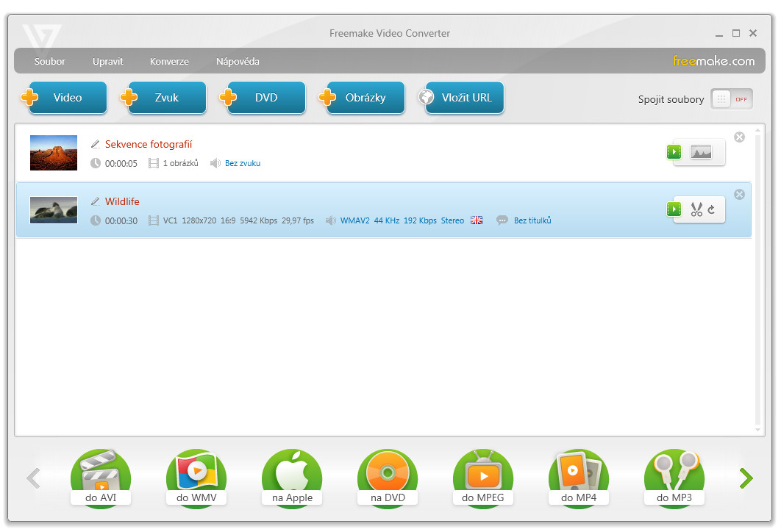Click the 1 obrázků info text

pos(180,163)
